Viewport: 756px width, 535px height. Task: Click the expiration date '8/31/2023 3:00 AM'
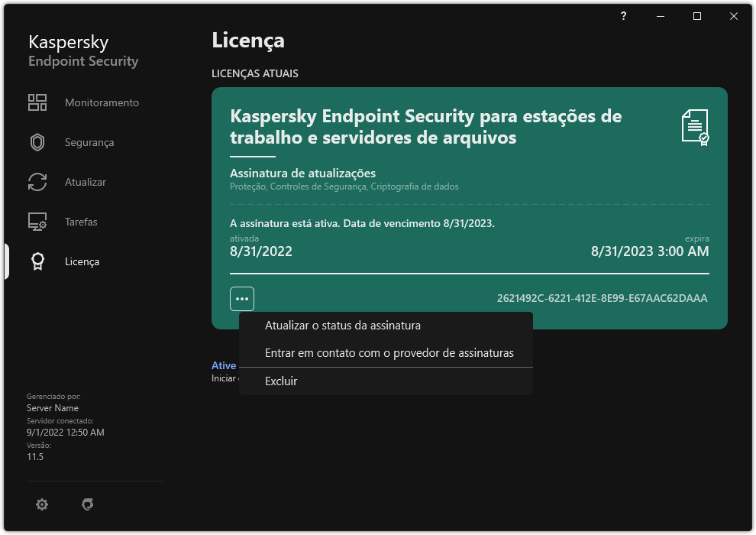click(x=649, y=251)
